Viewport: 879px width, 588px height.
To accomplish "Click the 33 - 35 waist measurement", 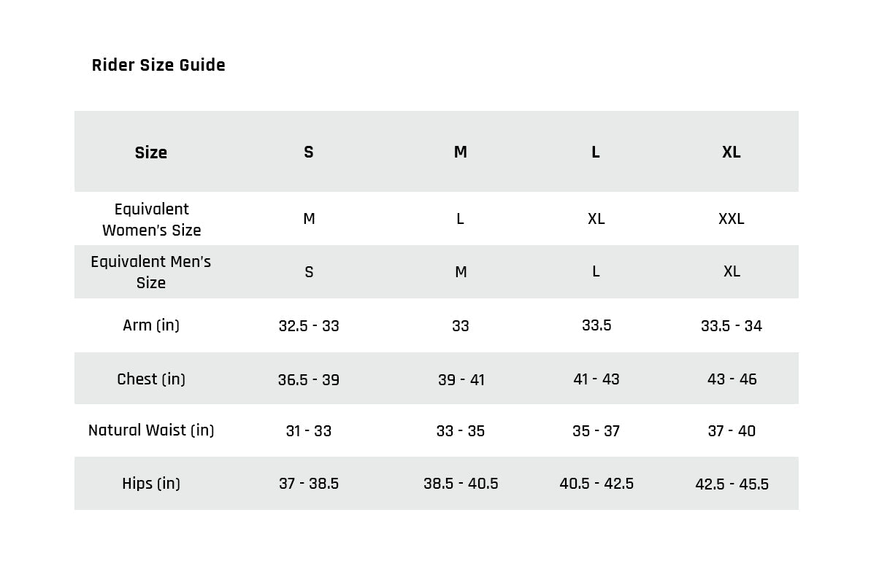I will tap(460, 431).
